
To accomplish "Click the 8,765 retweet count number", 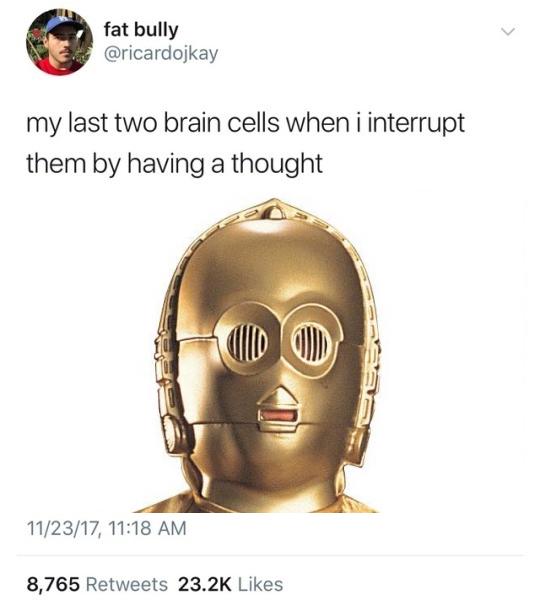I will click(x=53, y=584).
